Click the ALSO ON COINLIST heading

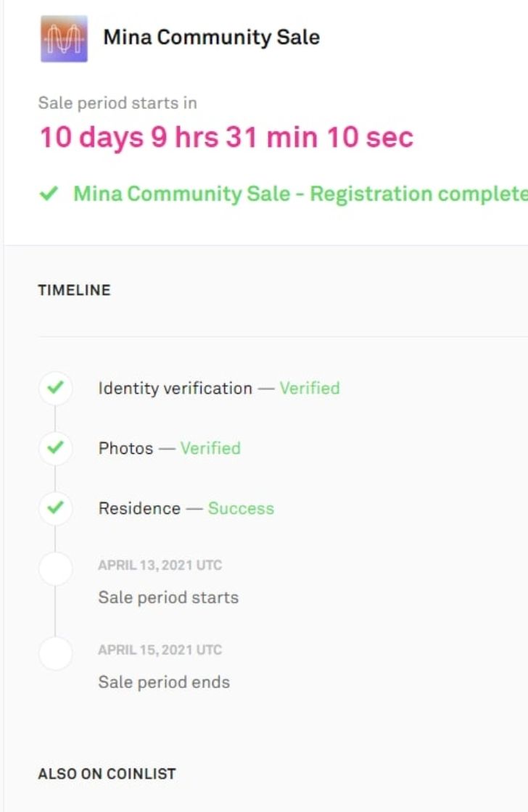107,774
